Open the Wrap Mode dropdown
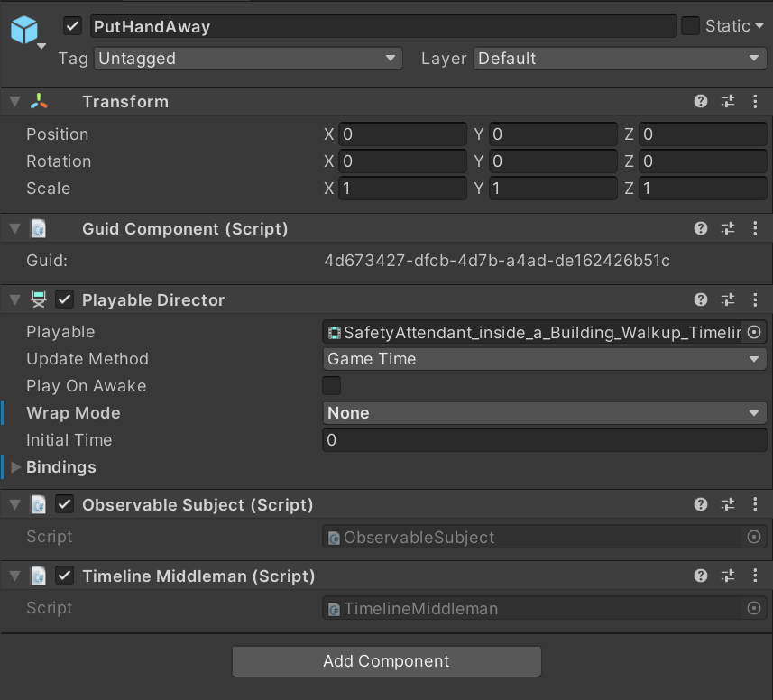Screen dimensions: 773x700 [545, 413]
